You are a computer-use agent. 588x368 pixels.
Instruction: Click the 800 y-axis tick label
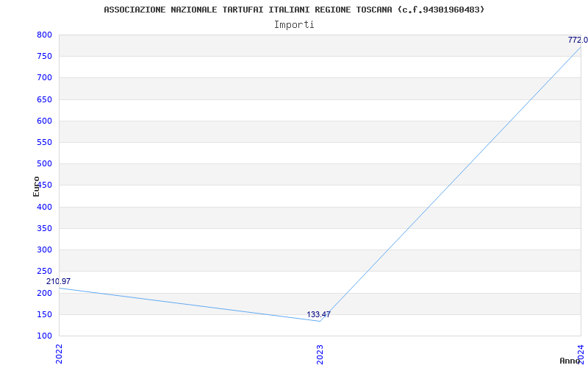coord(44,35)
